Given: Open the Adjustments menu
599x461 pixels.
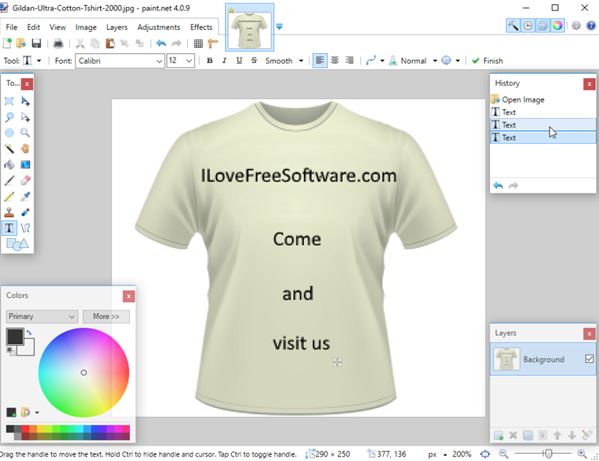Looking at the screenshot, I should click(159, 27).
